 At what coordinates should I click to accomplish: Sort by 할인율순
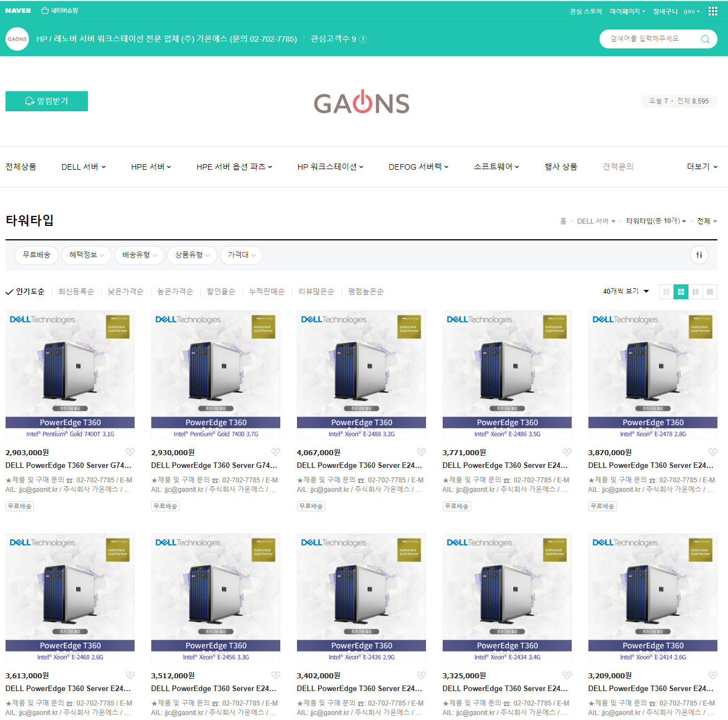tap(221, 292)
